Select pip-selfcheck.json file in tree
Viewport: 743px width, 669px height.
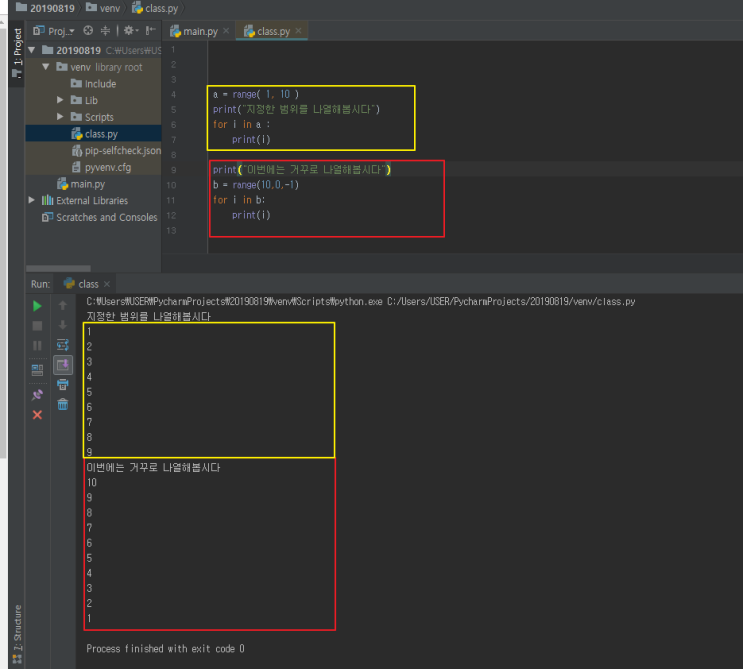tap(116, 151)
